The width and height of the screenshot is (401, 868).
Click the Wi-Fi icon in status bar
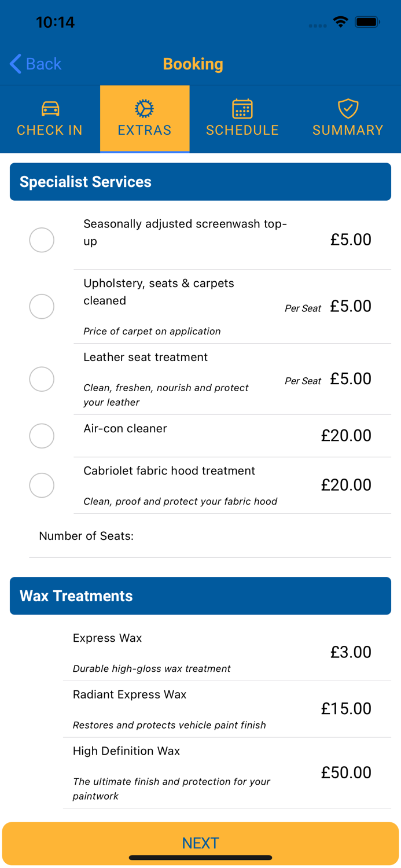tap(340, 21)
